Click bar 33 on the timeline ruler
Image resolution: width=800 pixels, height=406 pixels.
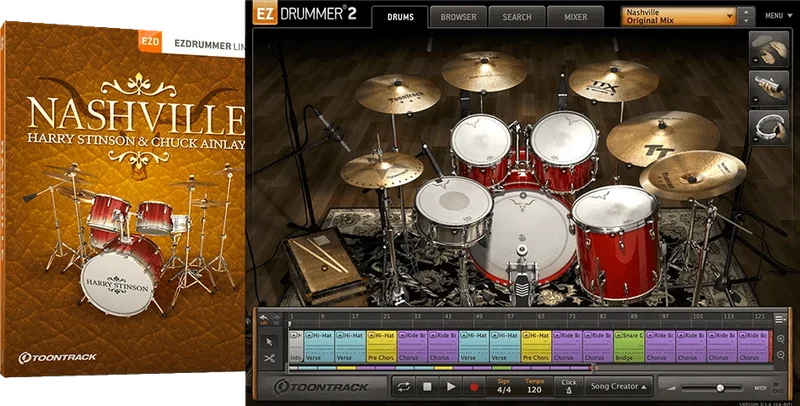point(417,317)
